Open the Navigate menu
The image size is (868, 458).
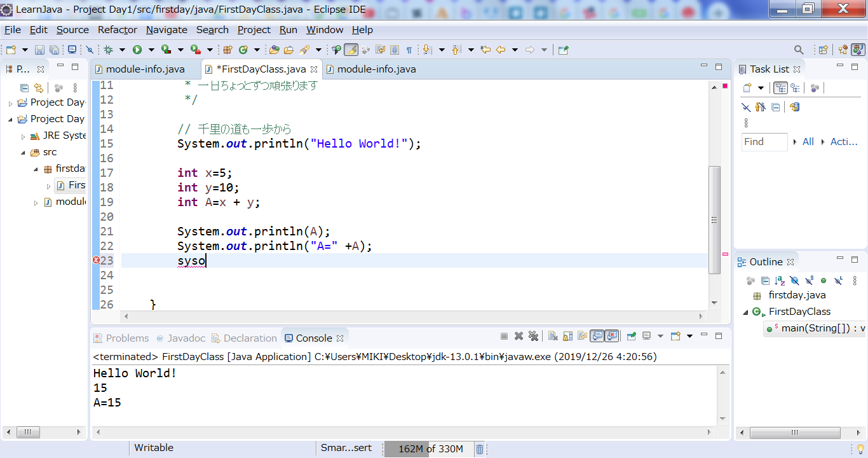click(166, 30)
